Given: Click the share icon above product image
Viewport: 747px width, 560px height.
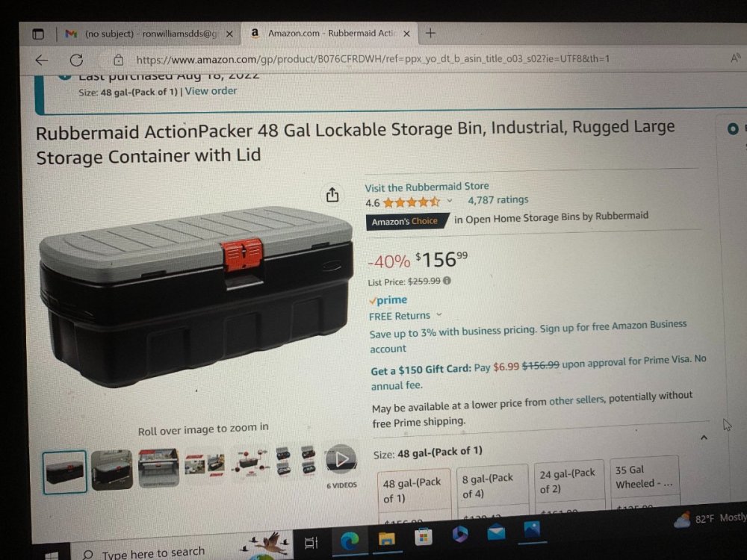Looking at the screenshot, I should pos(332,194).
